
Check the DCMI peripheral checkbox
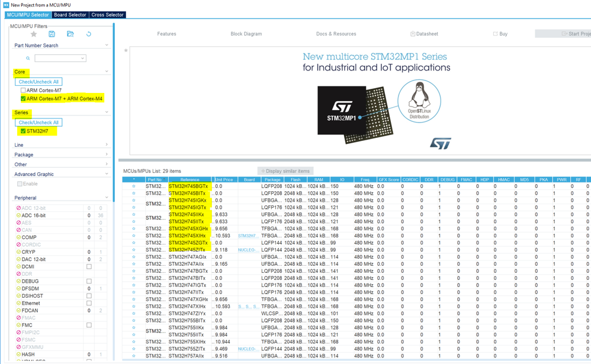click(89, 267)
